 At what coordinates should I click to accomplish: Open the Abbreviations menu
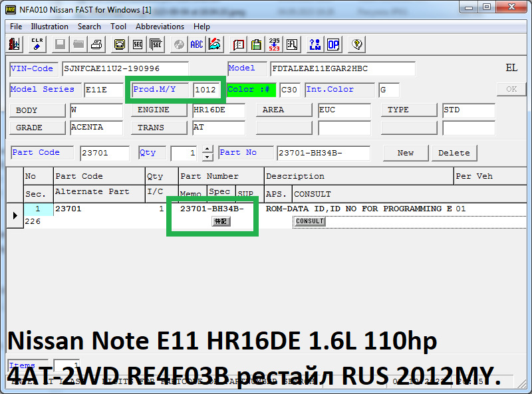coord(160,26)
